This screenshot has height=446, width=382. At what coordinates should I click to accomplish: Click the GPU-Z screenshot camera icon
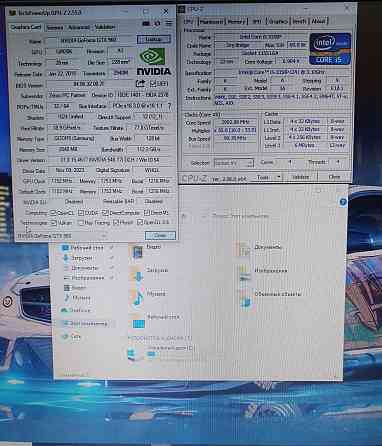[x=146, y=24]
